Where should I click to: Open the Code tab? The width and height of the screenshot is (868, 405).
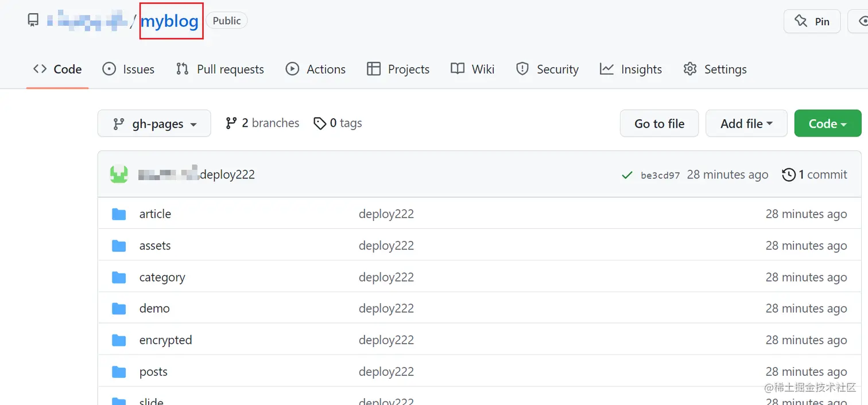57,69
